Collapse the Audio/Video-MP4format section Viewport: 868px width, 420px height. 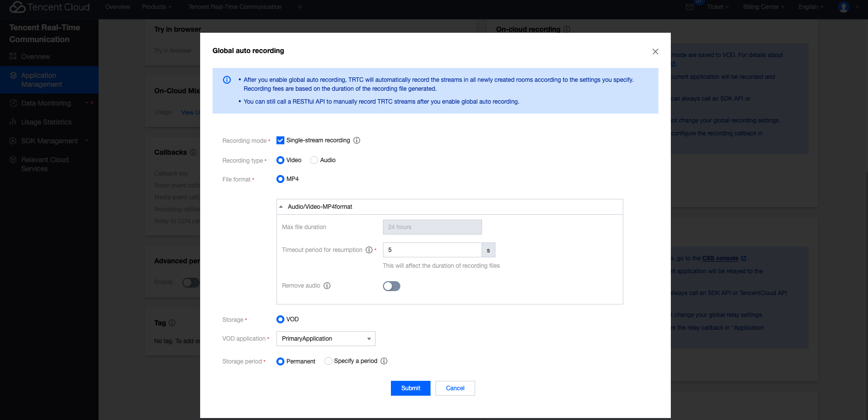281,207
